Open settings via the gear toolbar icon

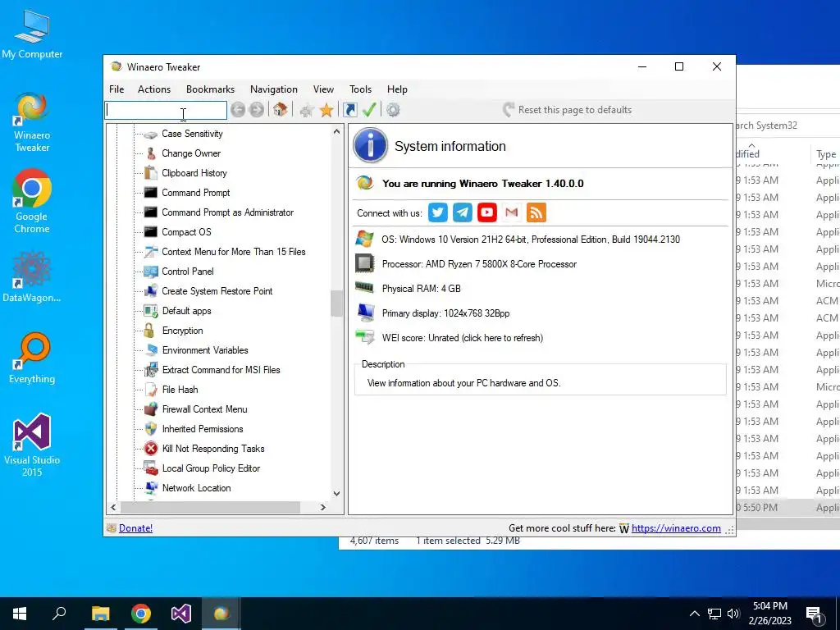(x=393, y=110)
